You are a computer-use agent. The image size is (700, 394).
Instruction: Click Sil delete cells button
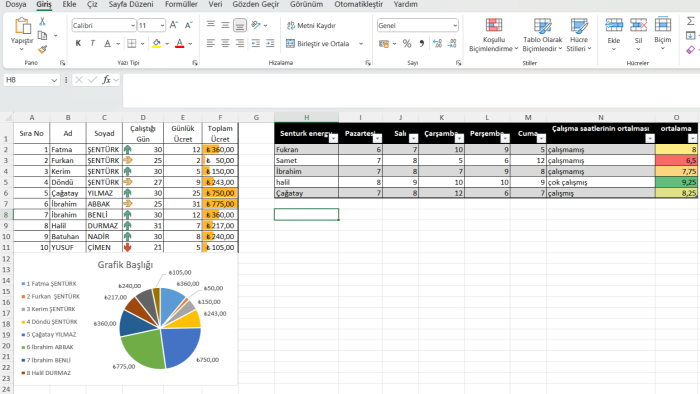(638, 35)
